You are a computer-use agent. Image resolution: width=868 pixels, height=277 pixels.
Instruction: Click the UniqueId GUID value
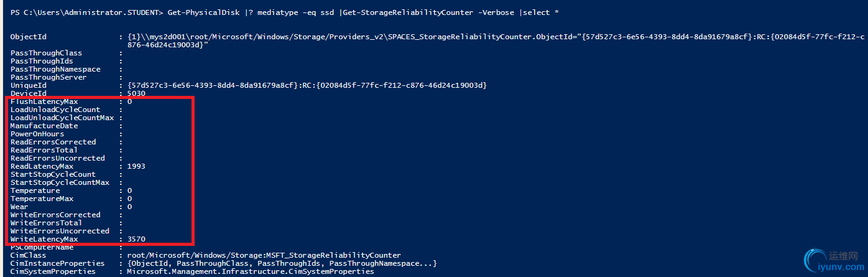pyautogui.click(x=307, y=85)
